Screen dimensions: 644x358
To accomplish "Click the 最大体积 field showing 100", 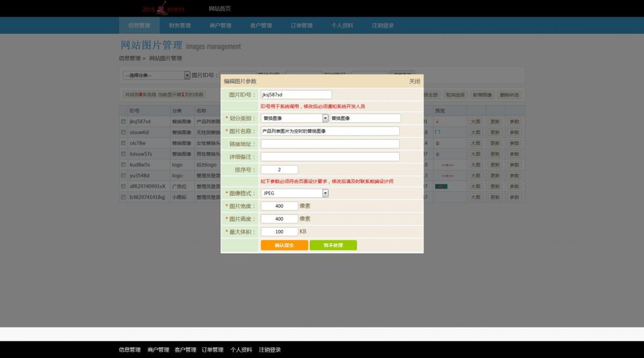I will click(x=279, y=232).
